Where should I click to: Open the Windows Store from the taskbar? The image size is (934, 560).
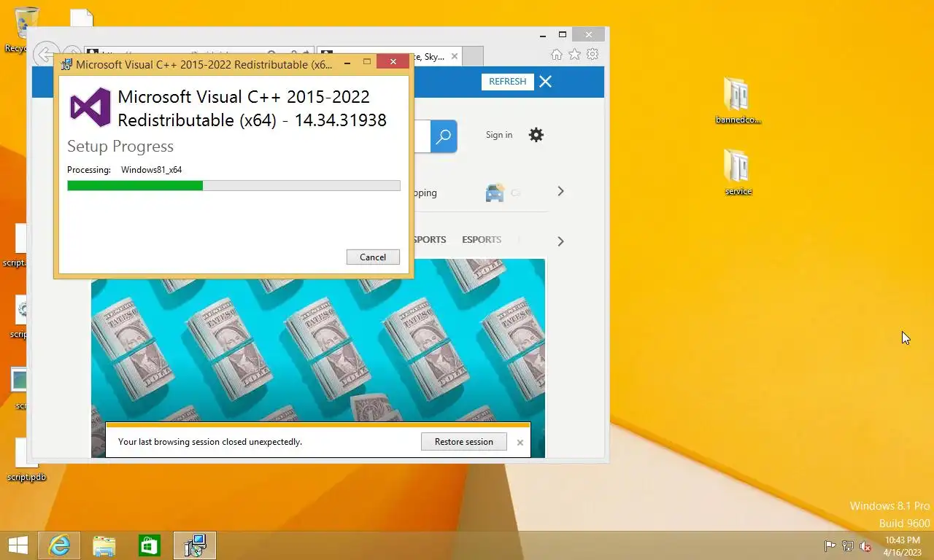point(150,545)
